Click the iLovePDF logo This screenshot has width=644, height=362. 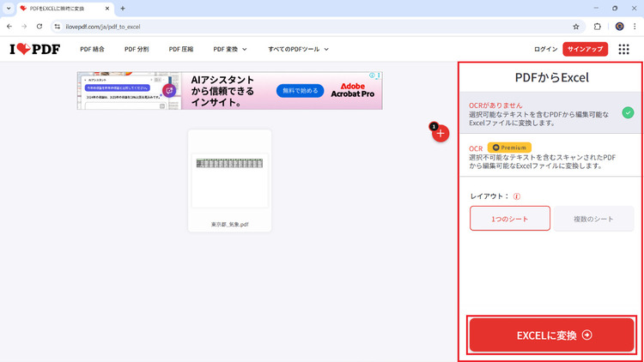coord(34,49)
